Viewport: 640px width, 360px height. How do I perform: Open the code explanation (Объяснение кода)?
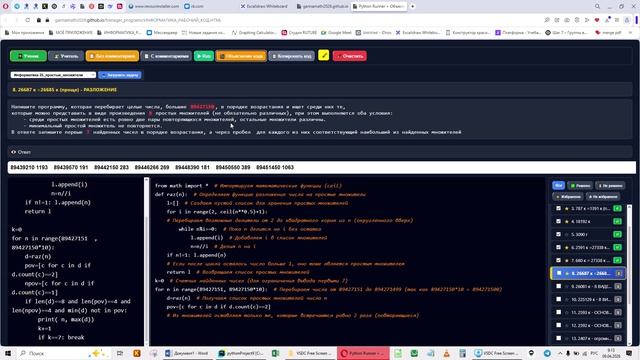tap(241, 56)
